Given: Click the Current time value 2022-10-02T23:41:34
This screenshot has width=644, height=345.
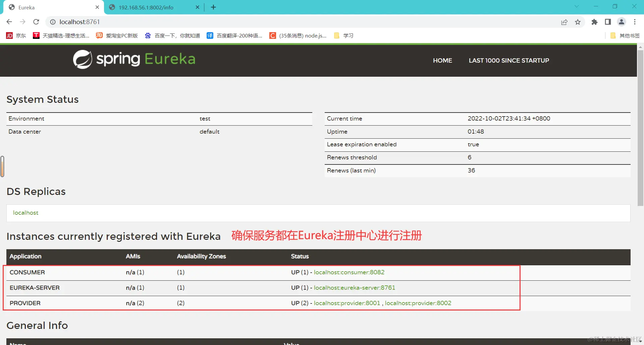Looking at the screenshot, I should point(509,119).
